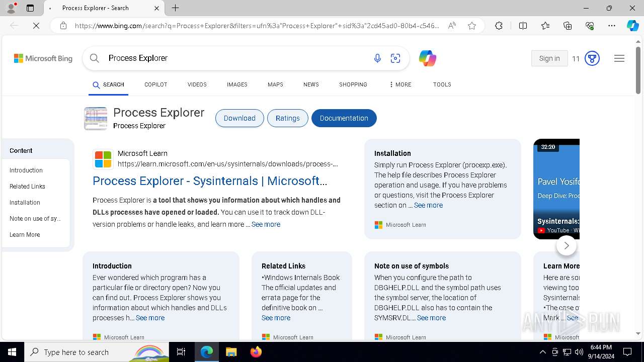Play the Sysinternals YouTube video thumbnail
Viewport: 644px width, 362px height.
[x=556, y=189]
